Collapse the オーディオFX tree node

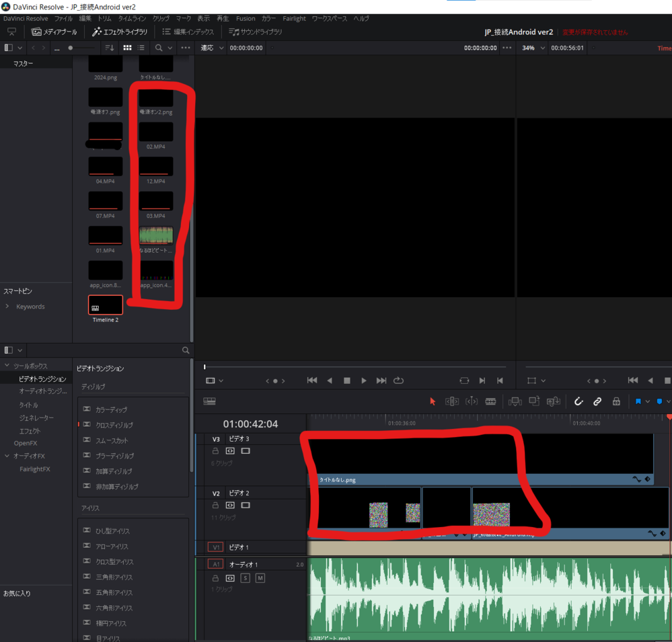pyautogui.click(x=7, y=456)
